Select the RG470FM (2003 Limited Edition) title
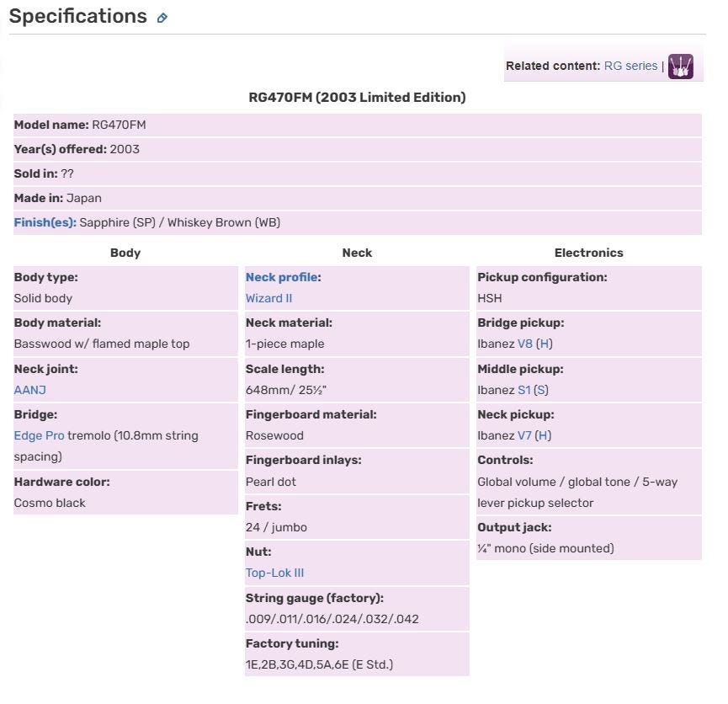The height and width of the screenshot is (704, 728). pos(357,97)
